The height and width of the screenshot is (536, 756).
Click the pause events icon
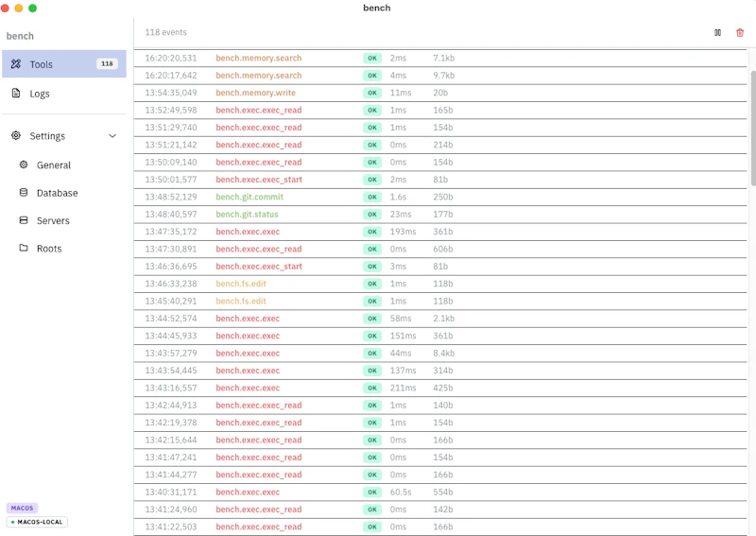click(717, 32)
